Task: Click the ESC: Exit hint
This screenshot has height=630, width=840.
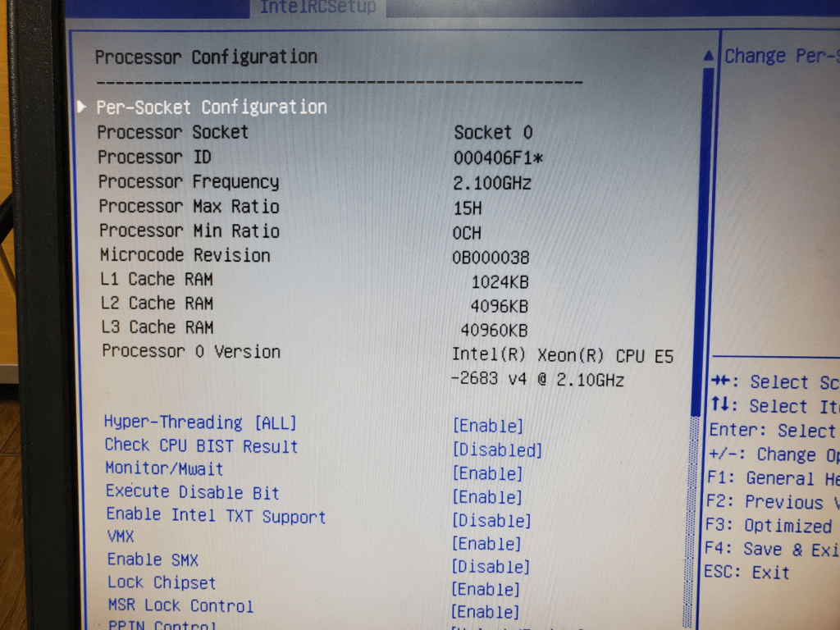Action: [x=749, y=573]
